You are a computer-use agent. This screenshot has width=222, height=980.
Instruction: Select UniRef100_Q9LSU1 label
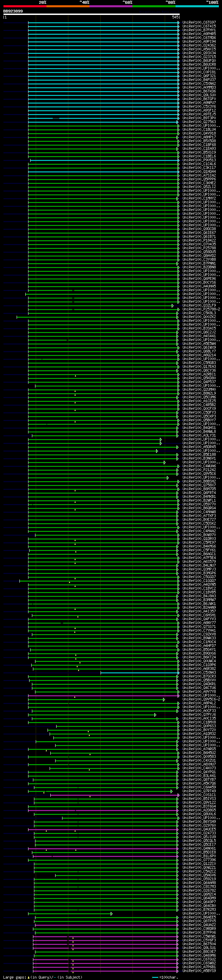click(x=199, y=947)
